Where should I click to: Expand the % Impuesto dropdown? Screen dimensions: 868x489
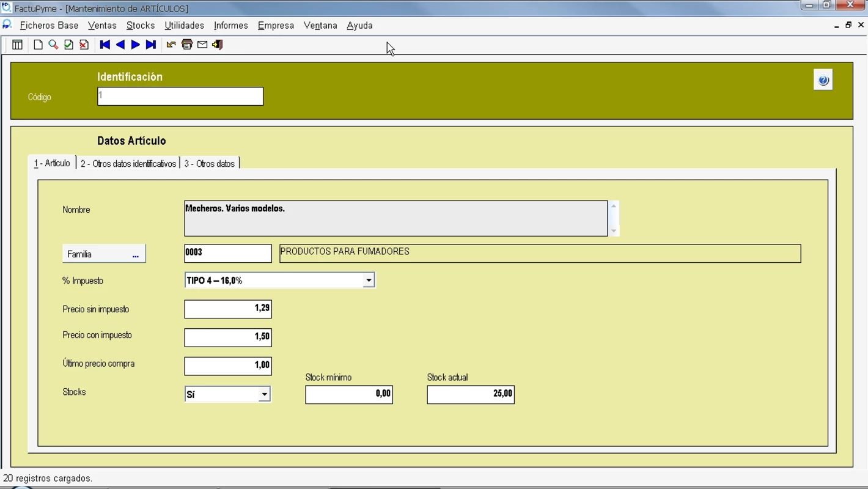369,281
